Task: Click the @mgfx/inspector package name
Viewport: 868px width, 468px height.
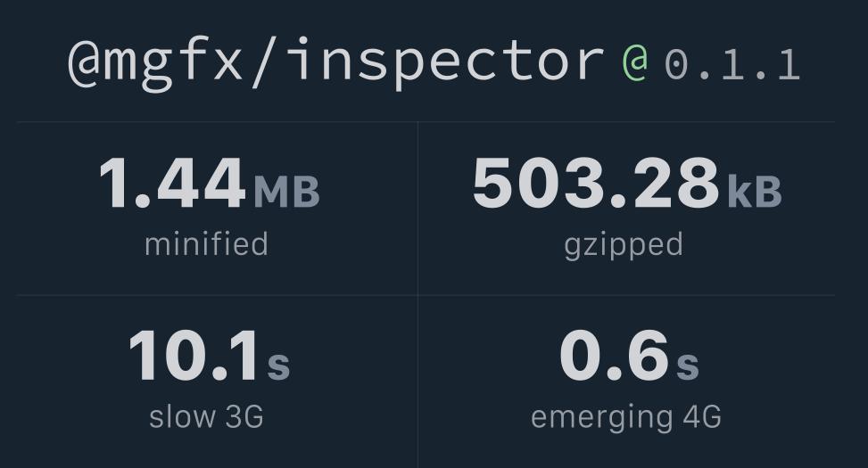Action: click(x=335, y=62)
